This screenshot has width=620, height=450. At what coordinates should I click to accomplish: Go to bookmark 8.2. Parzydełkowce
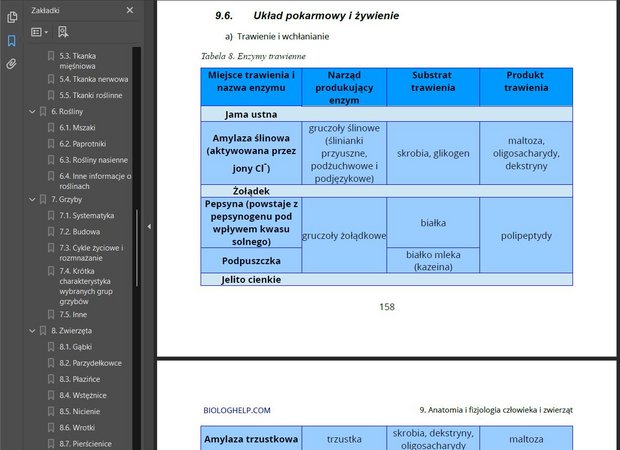pos(91,363)
